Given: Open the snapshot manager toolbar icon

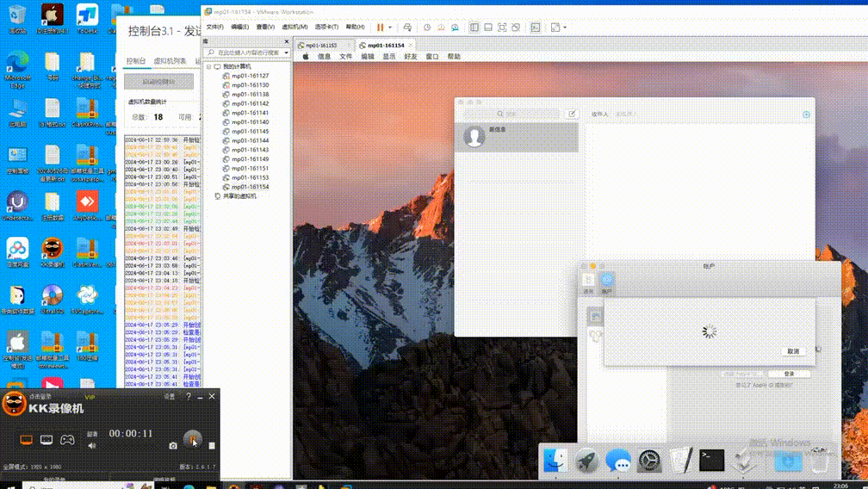Looking at the screenshot, I should pos(455,27).
